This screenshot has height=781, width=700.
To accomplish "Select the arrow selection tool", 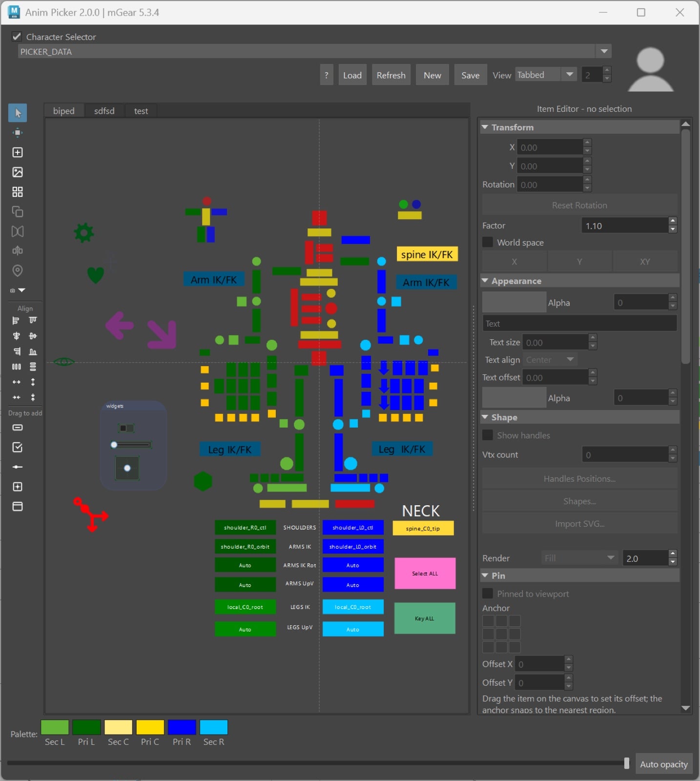I will pyautogui.click(x=18, y=113).
